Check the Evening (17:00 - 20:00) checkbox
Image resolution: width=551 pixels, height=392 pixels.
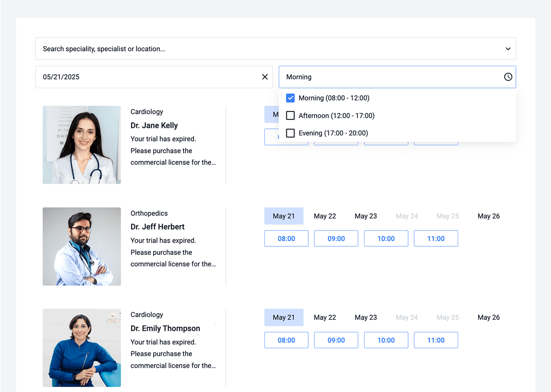click(290, 133)
